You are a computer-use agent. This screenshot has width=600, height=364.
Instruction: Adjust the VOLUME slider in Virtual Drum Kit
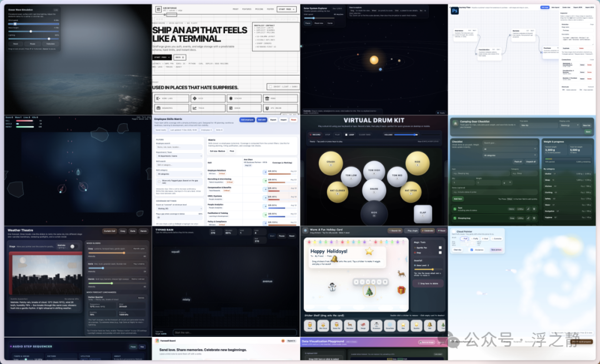(x=406, y=135)
